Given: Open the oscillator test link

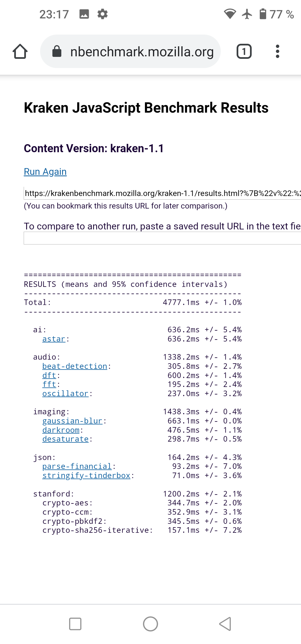Looking at the screenshot, I should (x=65, y=394).
